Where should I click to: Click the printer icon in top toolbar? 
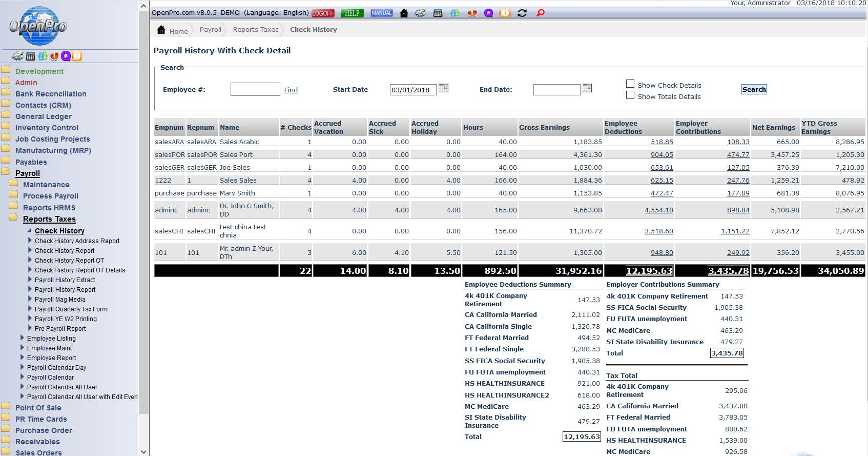click(x=420, y=13)
